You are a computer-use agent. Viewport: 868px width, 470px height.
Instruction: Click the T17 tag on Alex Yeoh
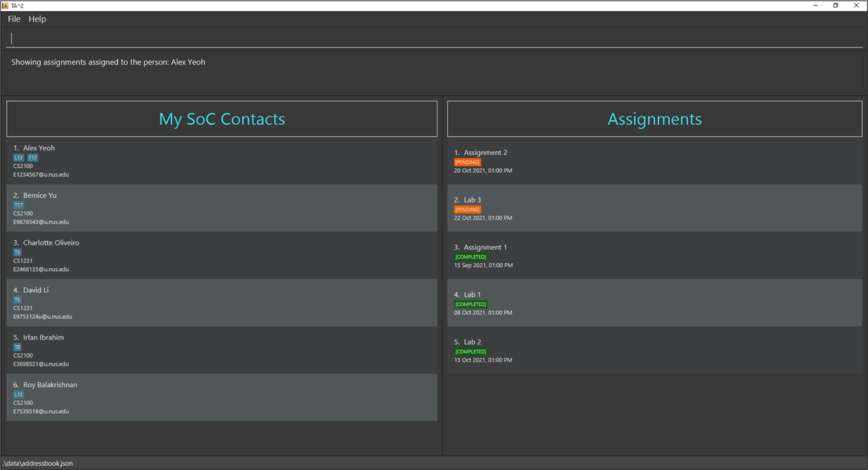click(32, 157)
